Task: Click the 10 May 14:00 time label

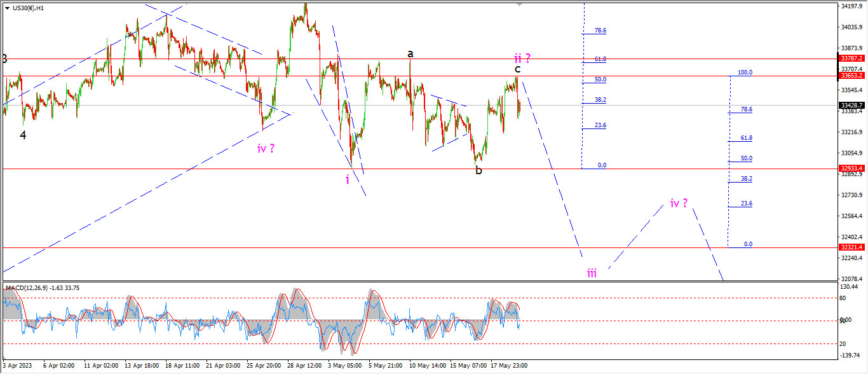Action: pos(427,366)
